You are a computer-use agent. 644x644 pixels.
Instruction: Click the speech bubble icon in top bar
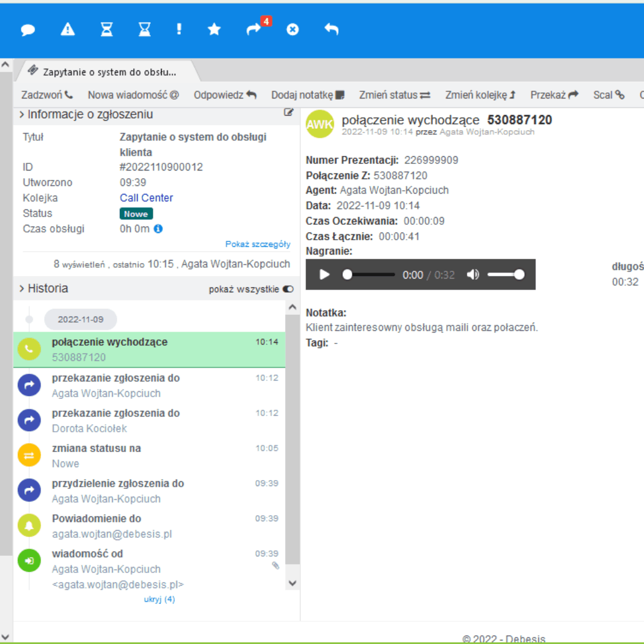[28, 30]
